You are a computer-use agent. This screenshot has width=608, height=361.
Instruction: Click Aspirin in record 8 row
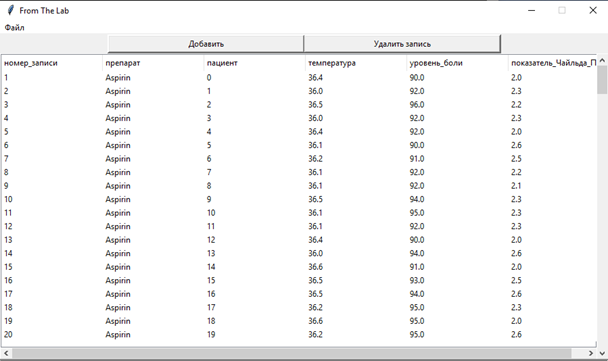pos(118,172)
